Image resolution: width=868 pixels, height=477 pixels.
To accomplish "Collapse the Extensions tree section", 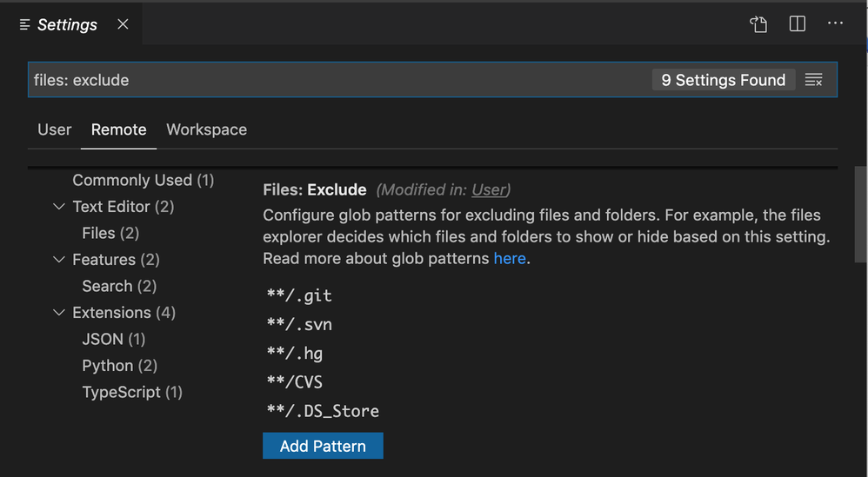I will pos(58,312).
